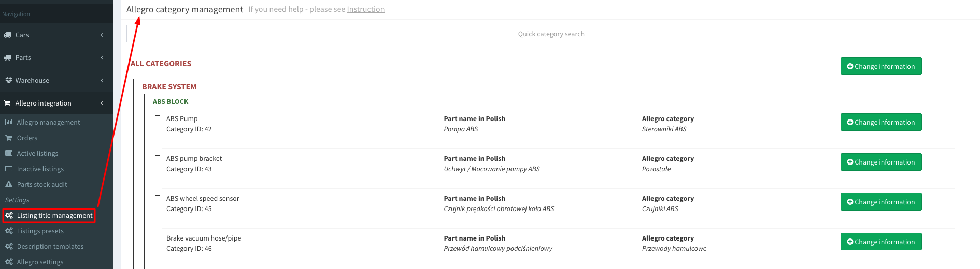
Task: Click the Quick category search field
Action: (551, 34)
